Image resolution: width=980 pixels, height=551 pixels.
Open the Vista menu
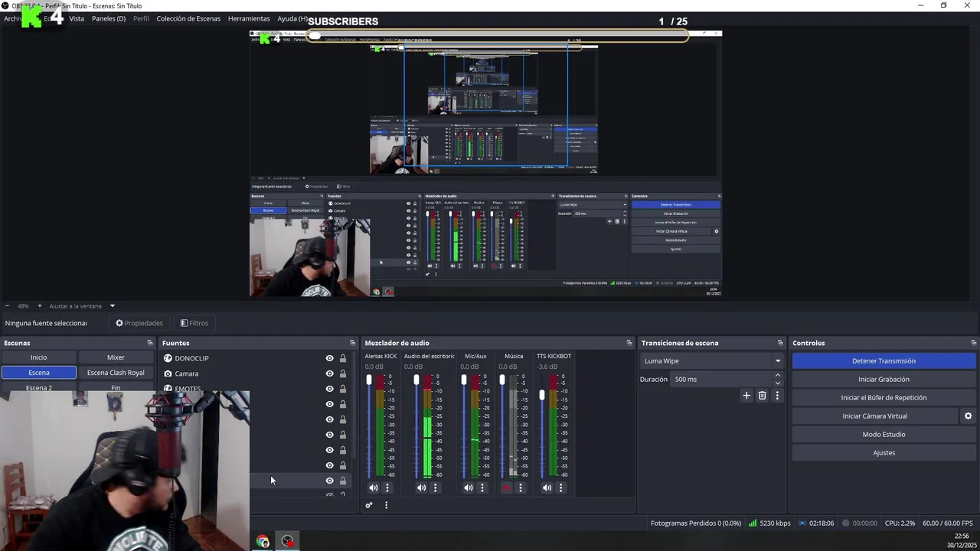pyautogui.click(x=77, y=18)
